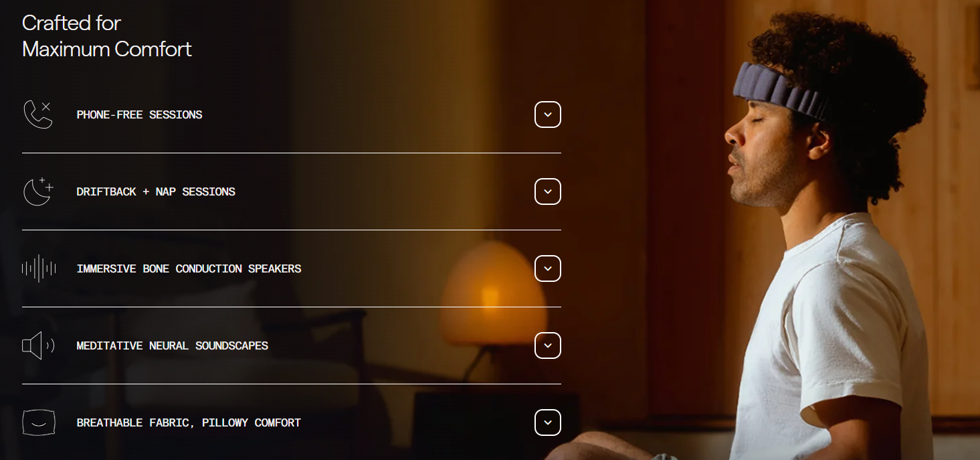980x460 pixels.
Task: Click the phone with X icon
Action: 37,114
